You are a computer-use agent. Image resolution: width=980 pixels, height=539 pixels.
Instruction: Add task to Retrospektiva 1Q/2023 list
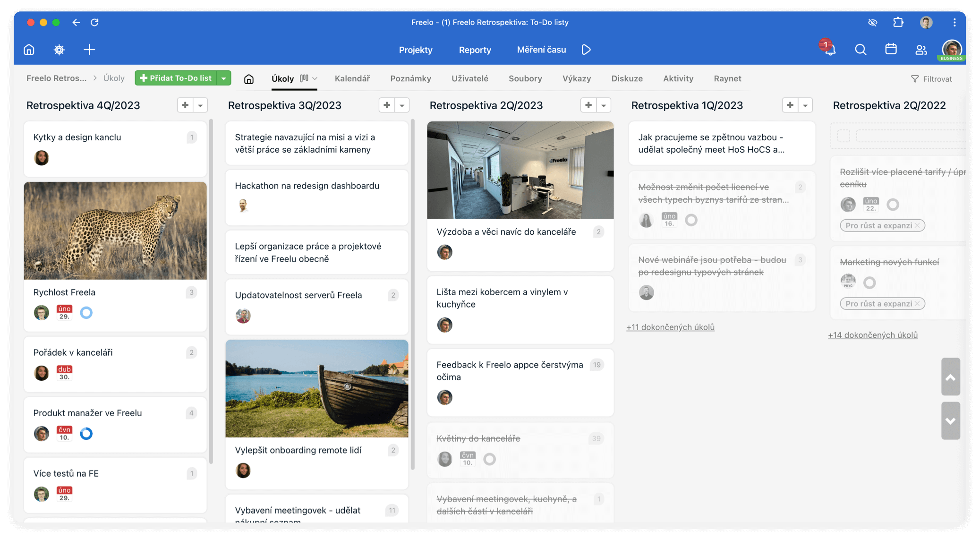coord(790,105)
